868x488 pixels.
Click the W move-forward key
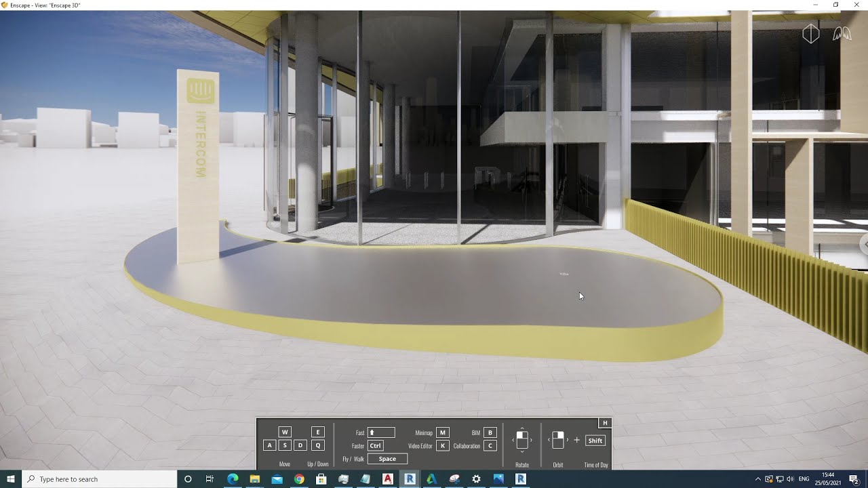coord(285,432)
